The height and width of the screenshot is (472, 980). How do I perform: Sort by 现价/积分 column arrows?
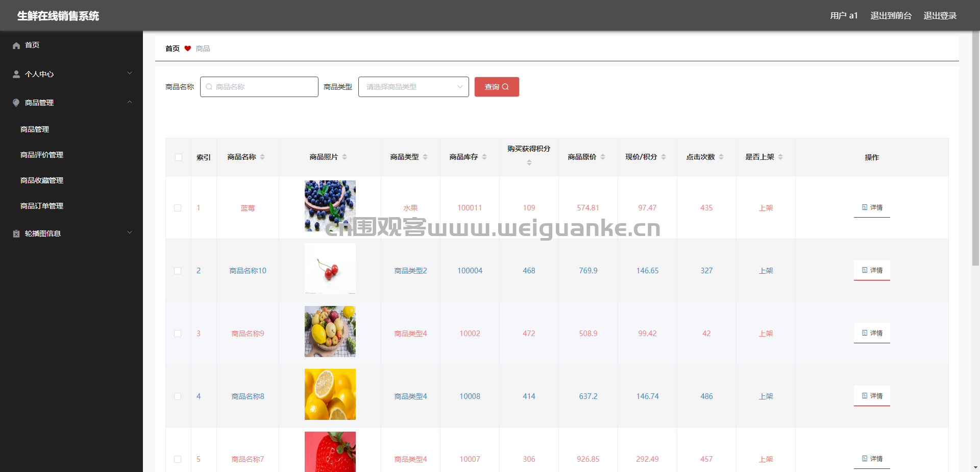[664, 157]
